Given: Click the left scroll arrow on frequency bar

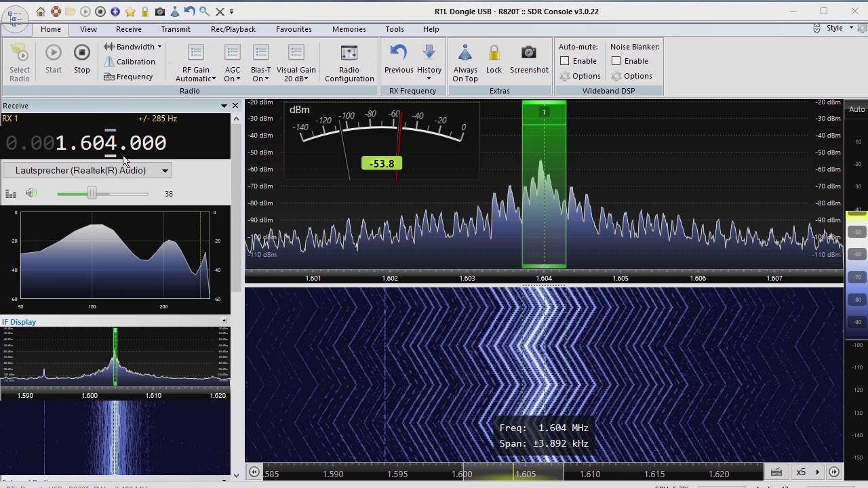Looking at the screenshot, I should 254,472.
